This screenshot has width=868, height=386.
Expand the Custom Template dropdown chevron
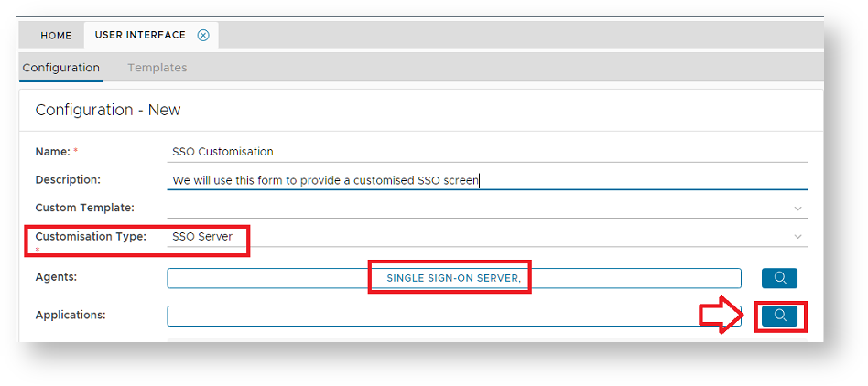coord(797,209)
